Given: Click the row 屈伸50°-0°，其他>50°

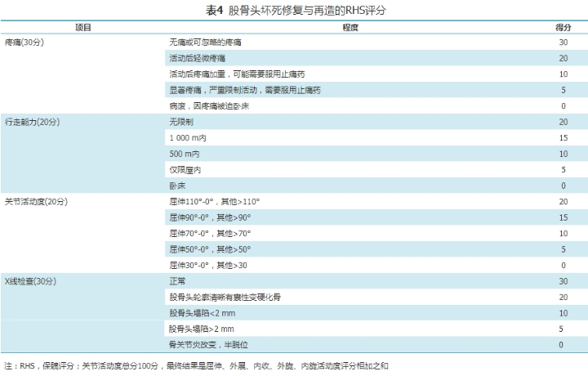Looking at the screenshot, I should [x=376, y=249].
